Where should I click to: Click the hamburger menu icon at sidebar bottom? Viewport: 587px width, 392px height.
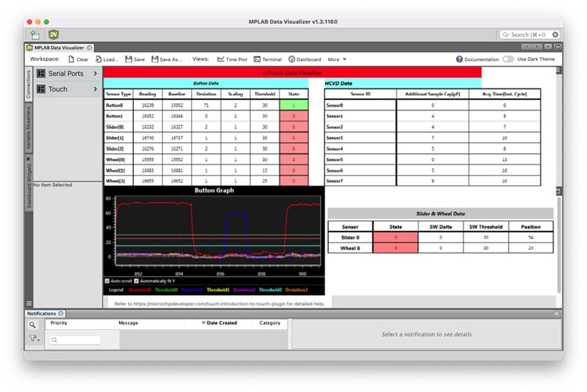(29, 303)
